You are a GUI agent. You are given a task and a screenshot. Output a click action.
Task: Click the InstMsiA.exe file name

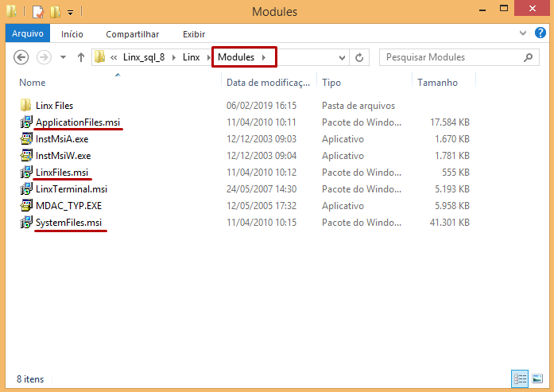tap(62, 139)
